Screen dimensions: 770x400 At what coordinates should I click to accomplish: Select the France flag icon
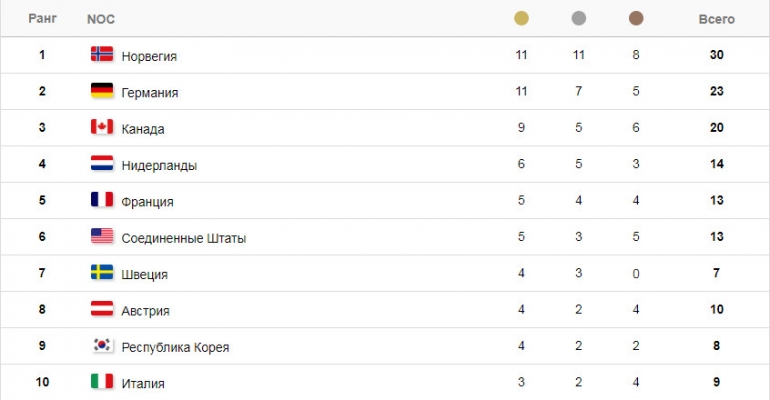[x=102, y=199]
